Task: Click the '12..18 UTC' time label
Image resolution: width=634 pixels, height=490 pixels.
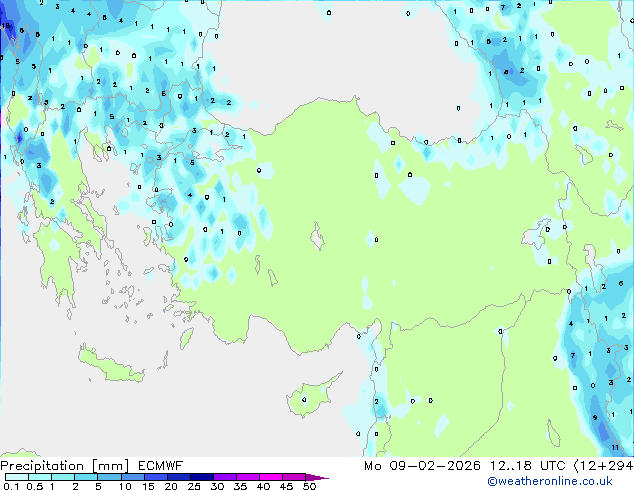Action: click(527, 466)
